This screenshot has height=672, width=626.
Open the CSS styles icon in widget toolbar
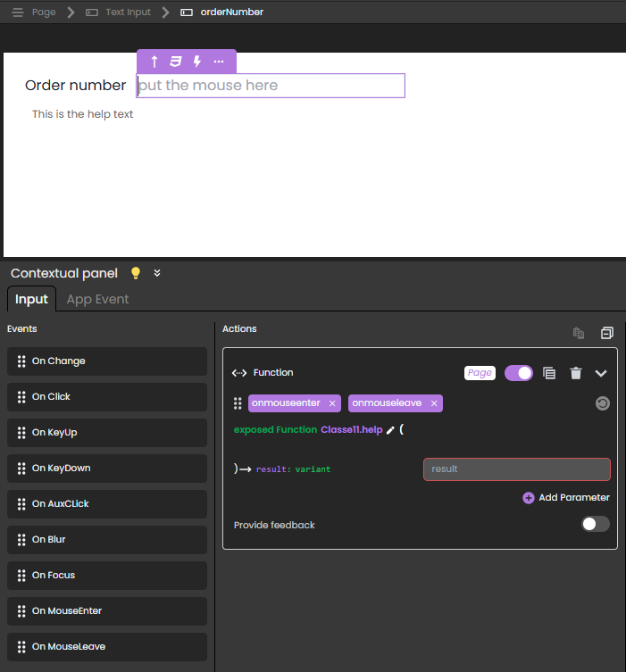[x=176, y=62]
